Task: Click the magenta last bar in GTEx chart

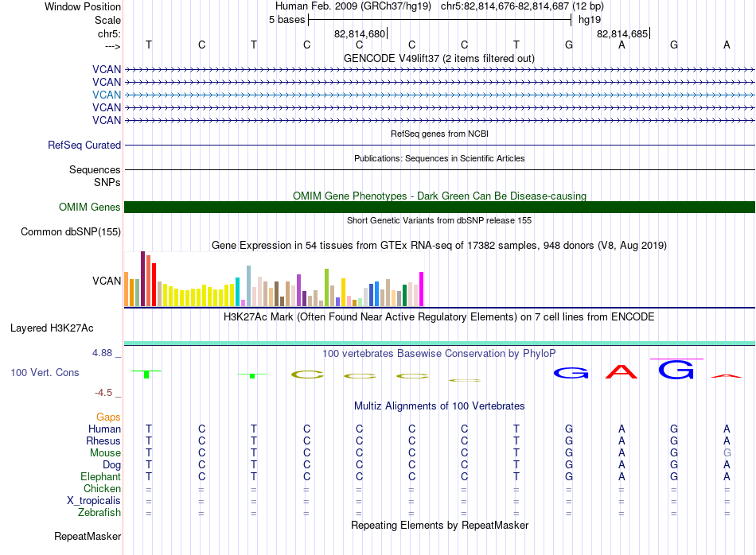Action: (422, 289)
